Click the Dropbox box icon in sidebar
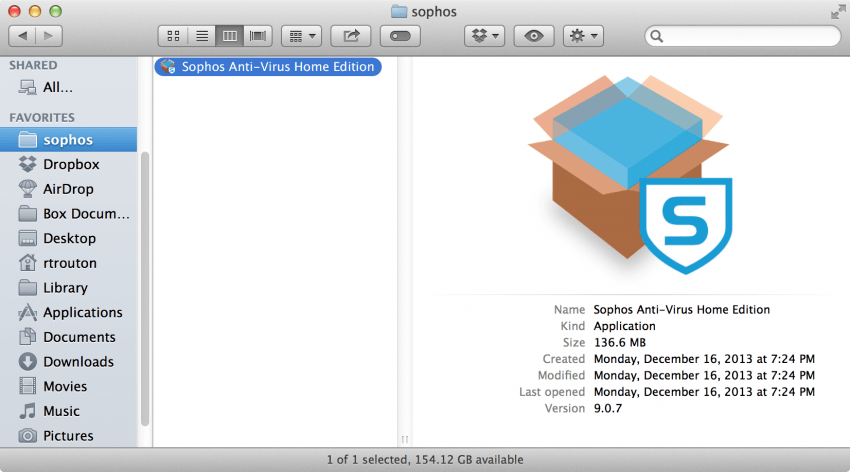This screenshot has height=472, width=850. tap(27, 164)
